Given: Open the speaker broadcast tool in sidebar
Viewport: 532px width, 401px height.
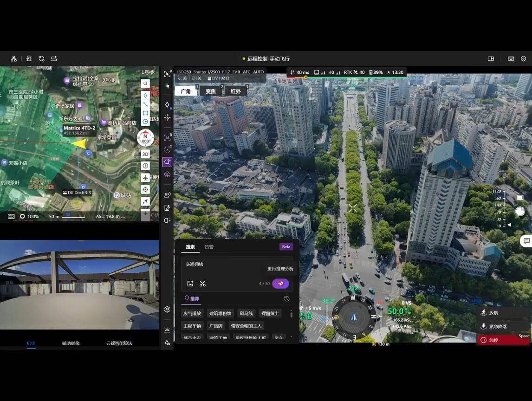Looking at the screenshot, I should click(167, 195).
